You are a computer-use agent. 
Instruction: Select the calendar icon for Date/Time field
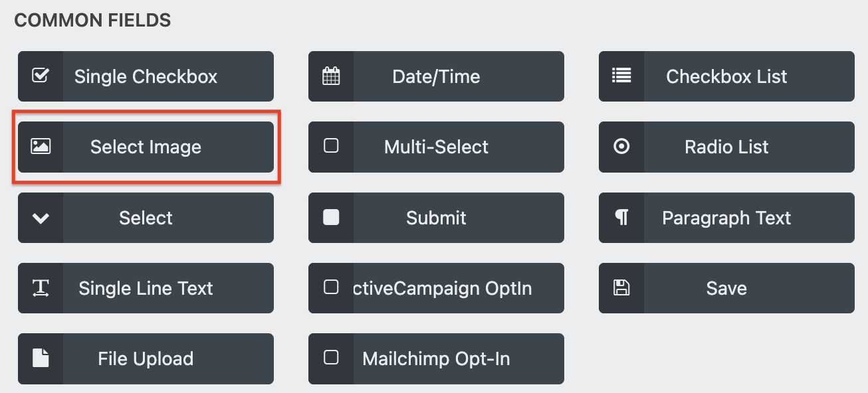pos(330,76)
